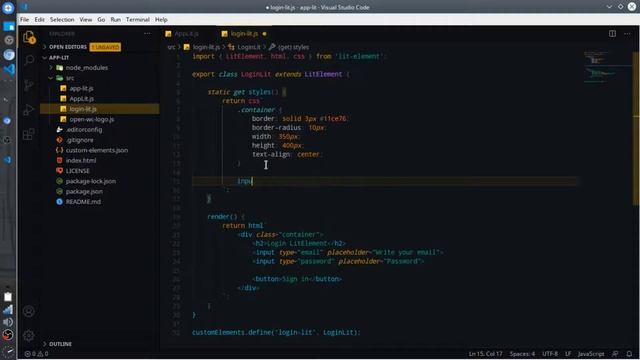Open the Terminal menu
Viewport: 640px width, 360px height.
[x=138, y=20]
